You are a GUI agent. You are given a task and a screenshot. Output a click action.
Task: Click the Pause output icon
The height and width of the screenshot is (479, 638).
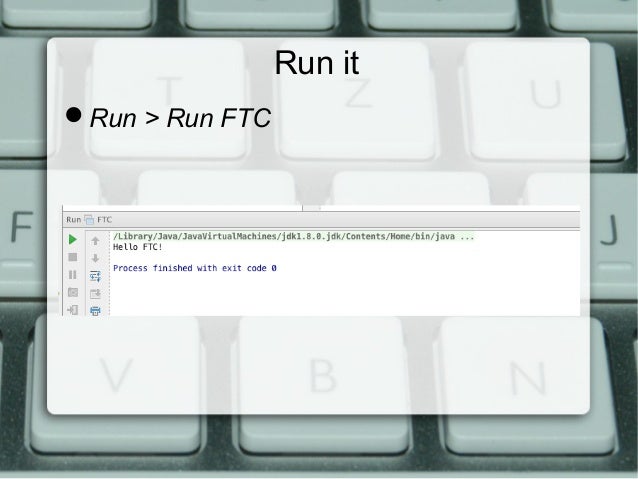73,275
